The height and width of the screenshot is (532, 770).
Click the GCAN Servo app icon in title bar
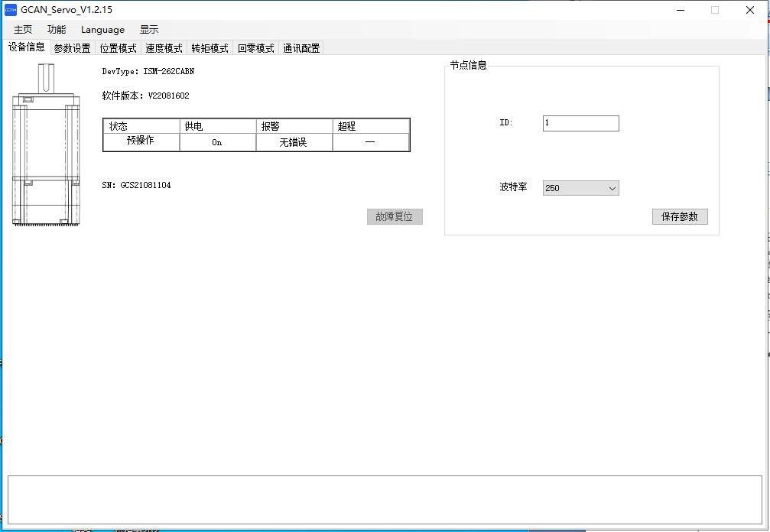click(x=11, y=10)
